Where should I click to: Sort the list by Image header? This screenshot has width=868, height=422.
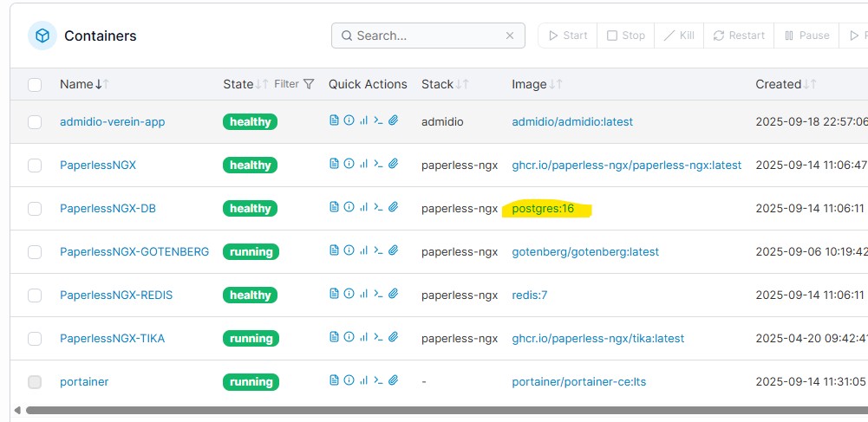(x=529, y=84)
